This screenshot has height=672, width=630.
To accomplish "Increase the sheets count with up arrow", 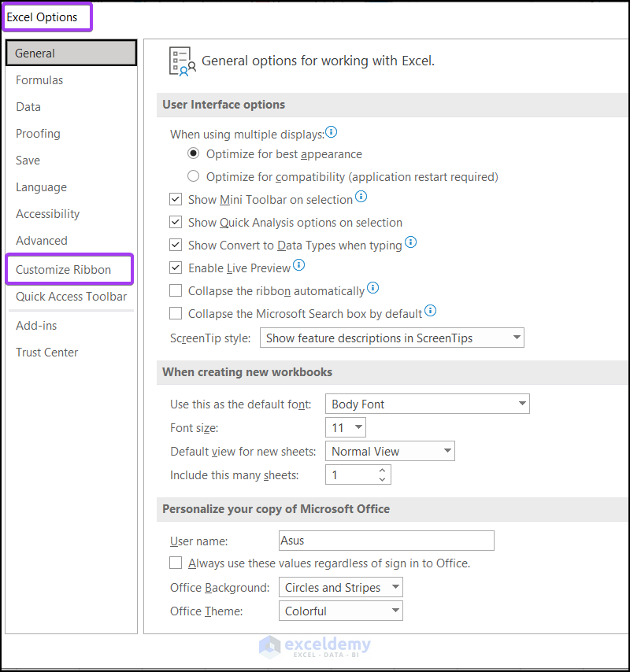I will pyautogui.click(x=382, y=471).
